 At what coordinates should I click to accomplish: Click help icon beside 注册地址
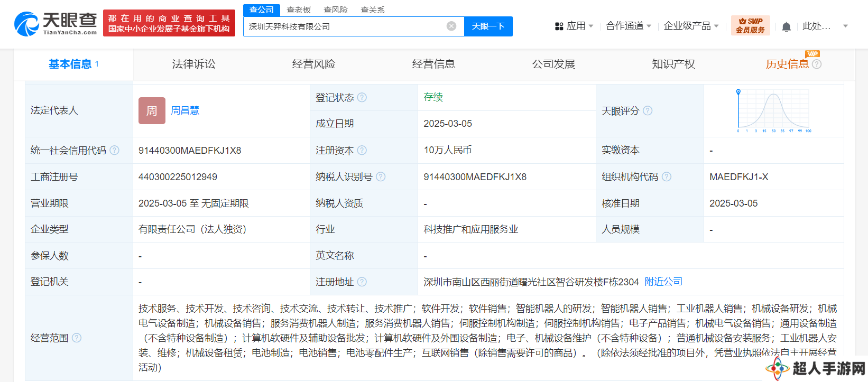coord(362,282)
